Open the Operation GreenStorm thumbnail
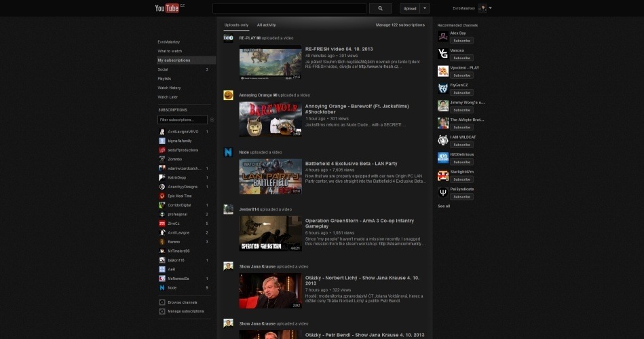Screen dimensions: 644x339 [270, 234]
